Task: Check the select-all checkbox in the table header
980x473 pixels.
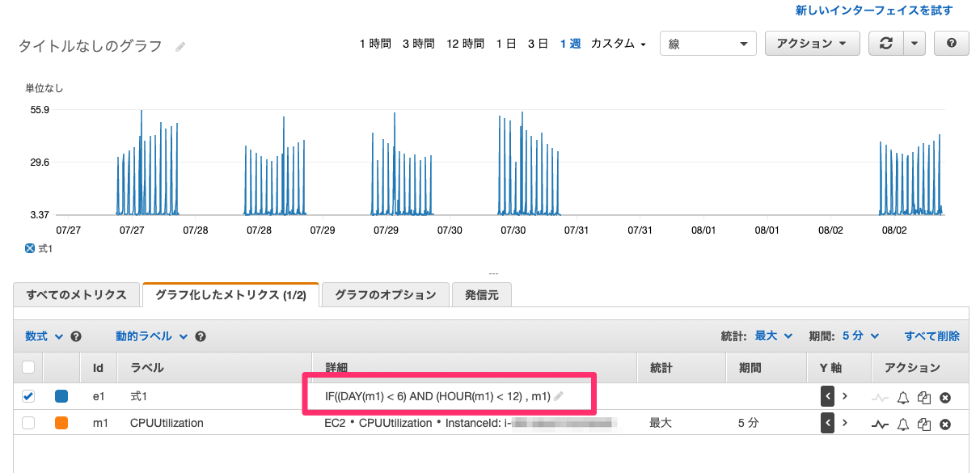Action: tap(30, 367)
